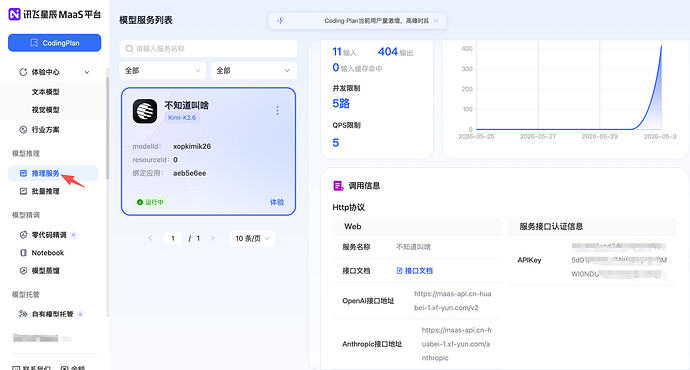690x370 pixels.
Task: Click modelId value xopkimik26
Action: 192,147
